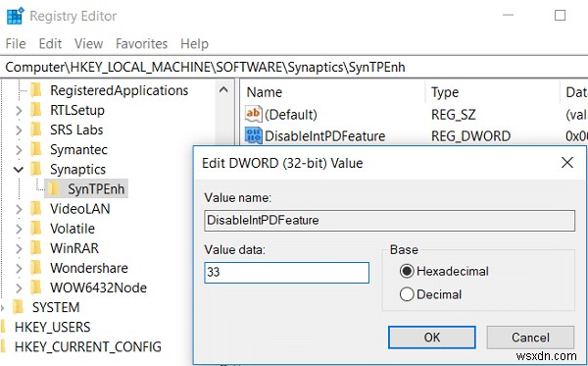588x366 pixels.
Task: Select HKEY_USERS hive
Action: point(53,328)
